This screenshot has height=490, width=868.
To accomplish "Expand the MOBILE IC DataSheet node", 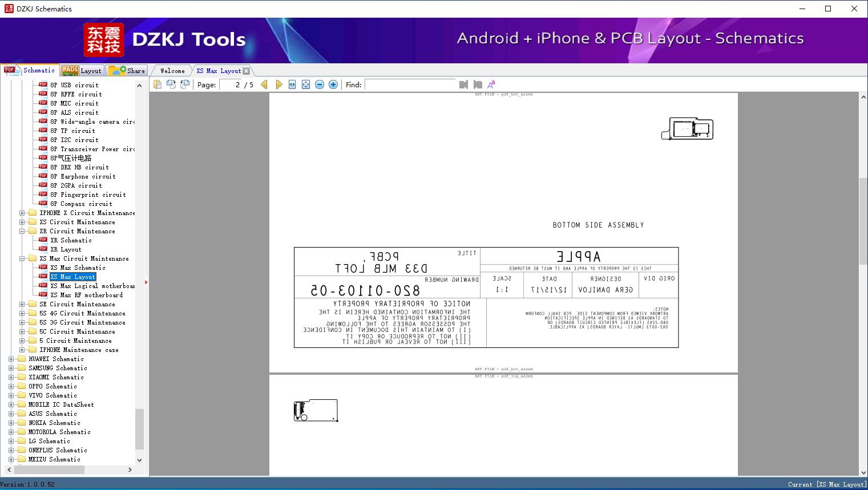I will coord(11,404).
